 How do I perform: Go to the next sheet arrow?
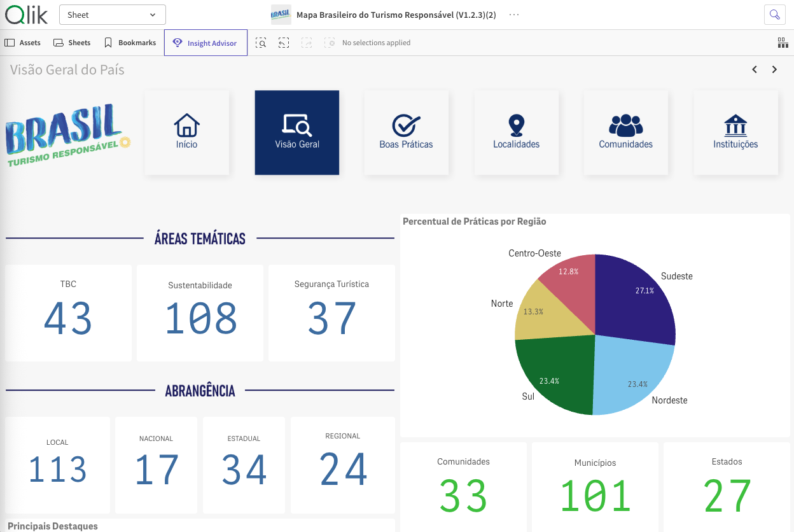(774, 69)
